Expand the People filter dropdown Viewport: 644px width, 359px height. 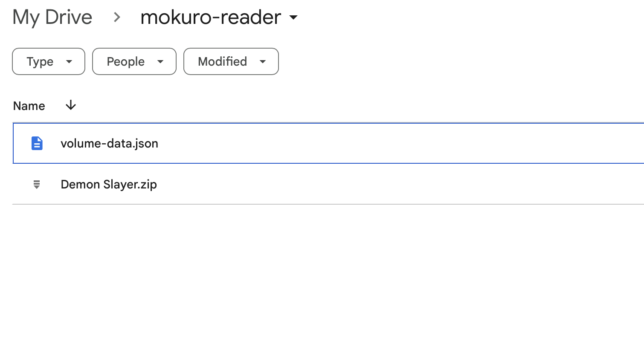pyautogui.click(x=134, y=61)
